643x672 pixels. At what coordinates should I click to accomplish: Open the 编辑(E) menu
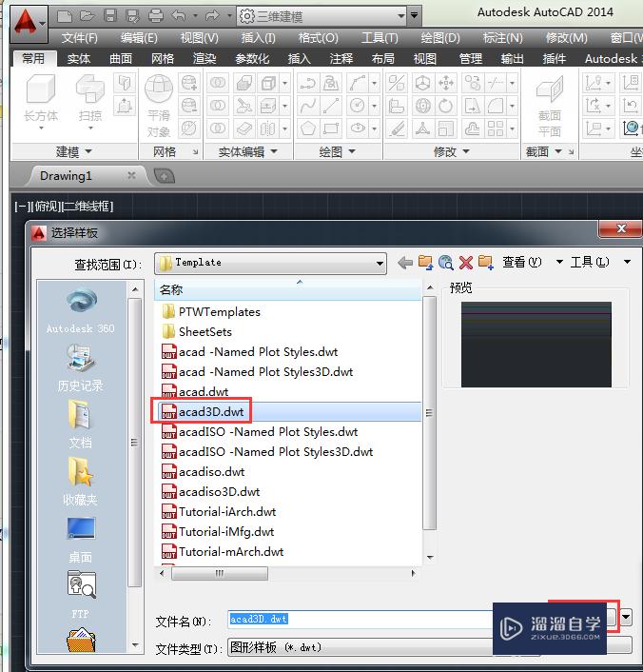(x=139, y=38)
